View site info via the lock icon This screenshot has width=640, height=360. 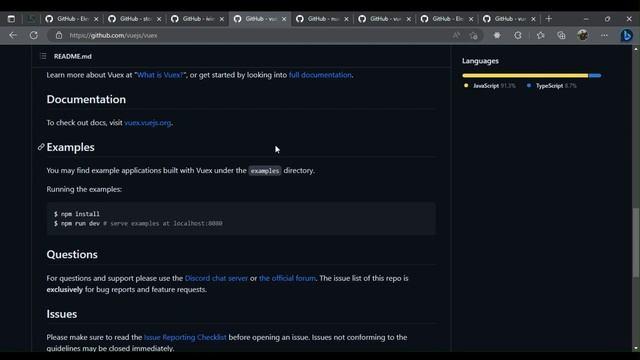click(x=59, y=36)
